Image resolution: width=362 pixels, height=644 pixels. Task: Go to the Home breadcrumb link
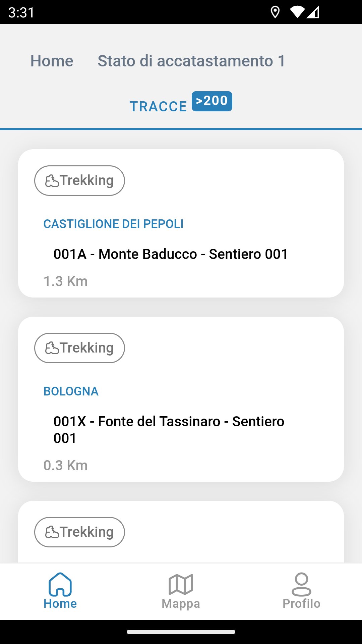pos(52,61)
